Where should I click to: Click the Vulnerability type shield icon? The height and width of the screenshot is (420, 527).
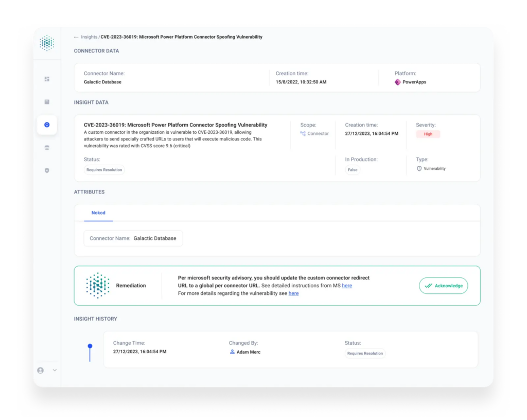[x=419, y=168]
